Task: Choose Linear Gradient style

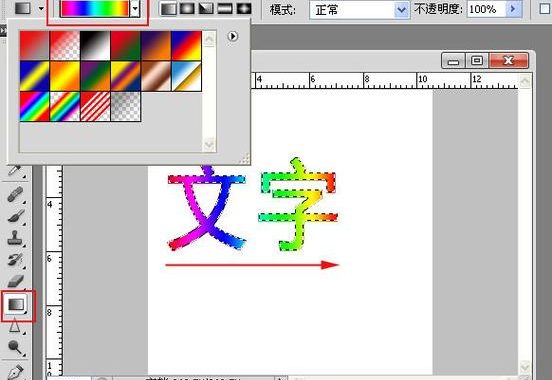Action: click(168, 9)
